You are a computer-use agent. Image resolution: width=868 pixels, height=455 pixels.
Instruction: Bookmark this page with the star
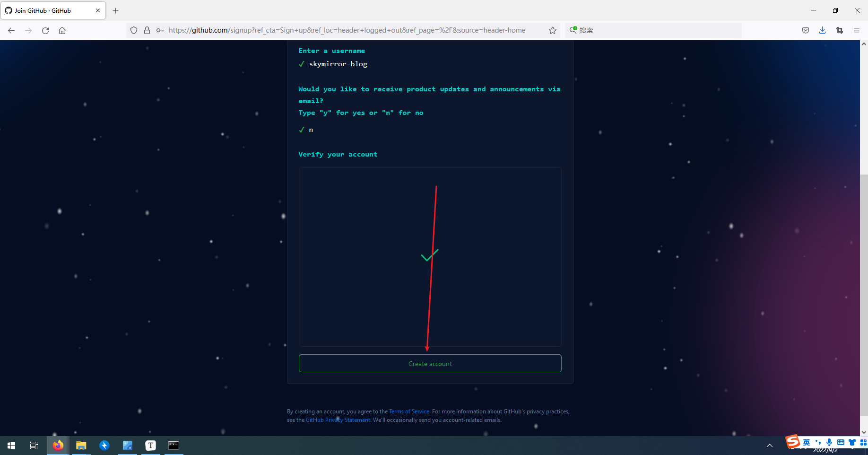pos(552,30)
